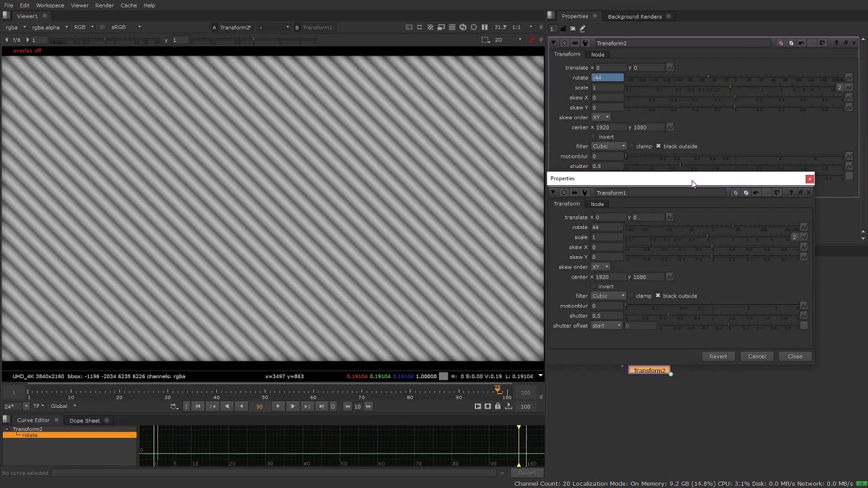Click the shutter slider handle in Transform1
868x488 pixels.
668,315
